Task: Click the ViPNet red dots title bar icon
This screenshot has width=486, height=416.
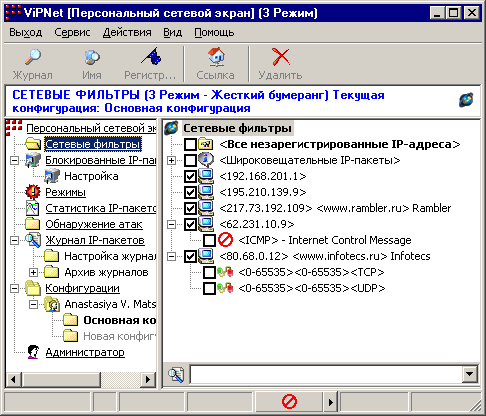Action: (x=13, y=13)
